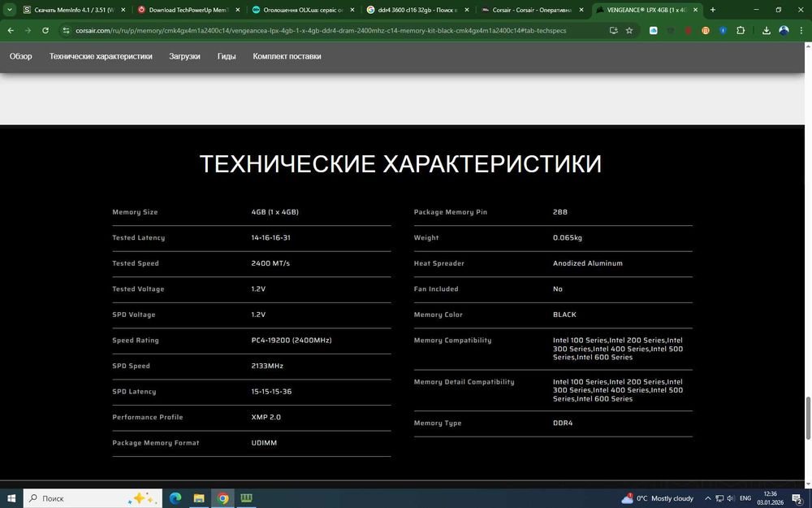Screen dimensions: 812x508
Task: Go forward using the forward arrow
Action: pos(28,31)
